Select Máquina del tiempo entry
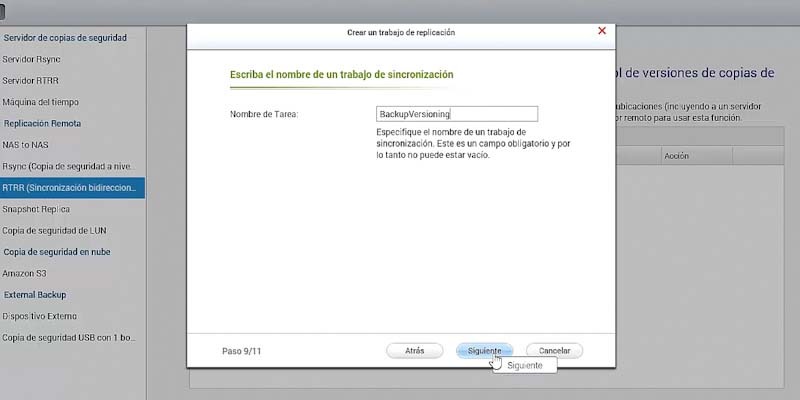 (40, 102)
